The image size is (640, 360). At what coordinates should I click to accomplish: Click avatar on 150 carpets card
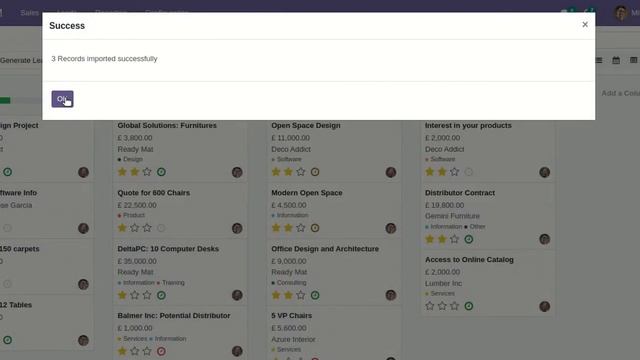coord(83,284)
